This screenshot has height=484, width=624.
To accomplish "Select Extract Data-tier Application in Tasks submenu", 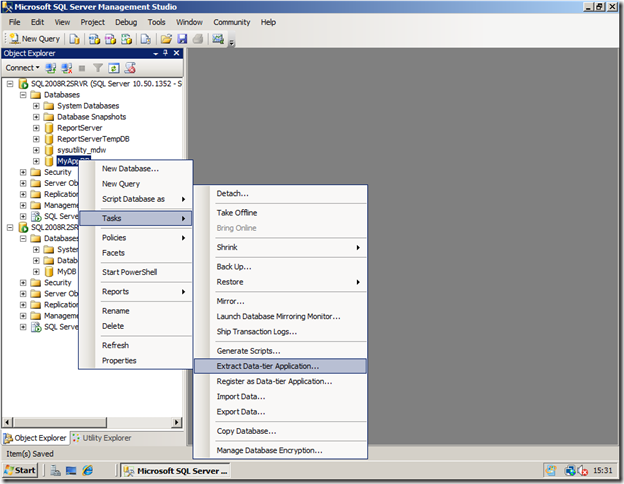I will coord(280,366).
